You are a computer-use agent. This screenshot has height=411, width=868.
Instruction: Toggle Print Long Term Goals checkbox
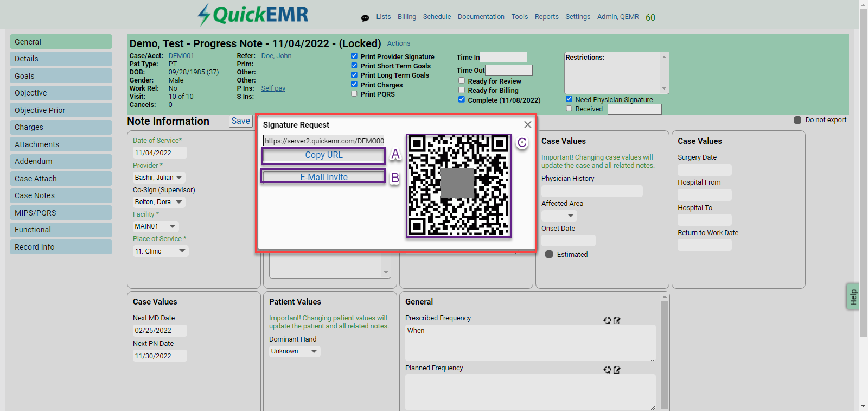click(x=354, y=75)
